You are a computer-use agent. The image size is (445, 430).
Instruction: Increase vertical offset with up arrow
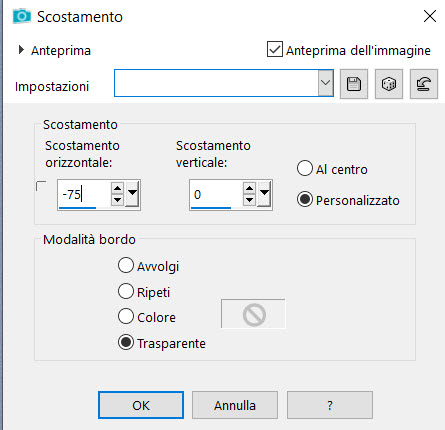point(249,188)
